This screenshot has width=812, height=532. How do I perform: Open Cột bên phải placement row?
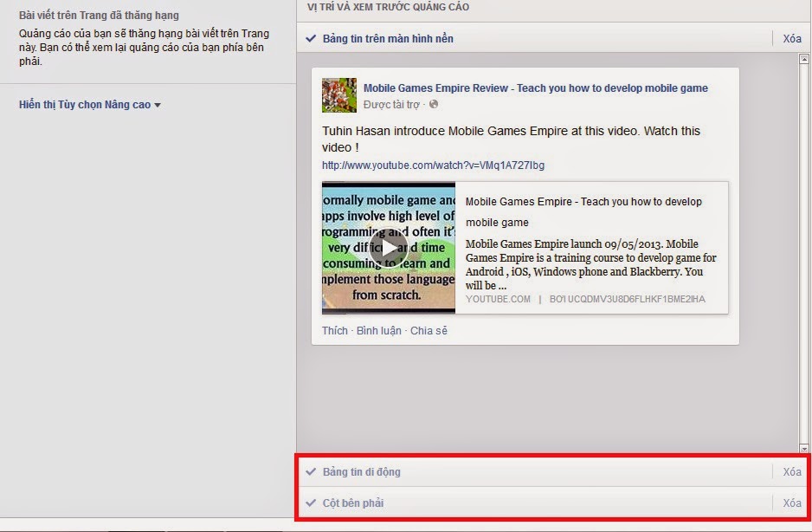pos(551,503)
